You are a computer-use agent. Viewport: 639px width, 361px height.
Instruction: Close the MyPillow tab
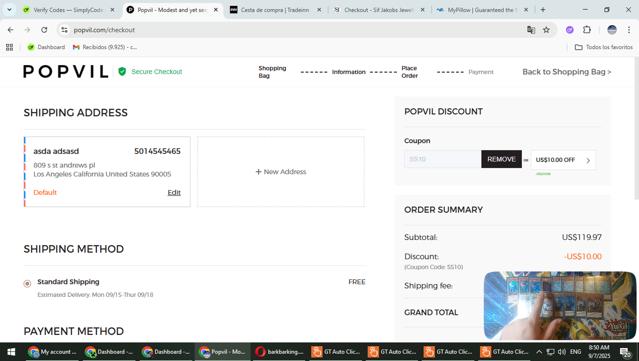pos(526,10)
